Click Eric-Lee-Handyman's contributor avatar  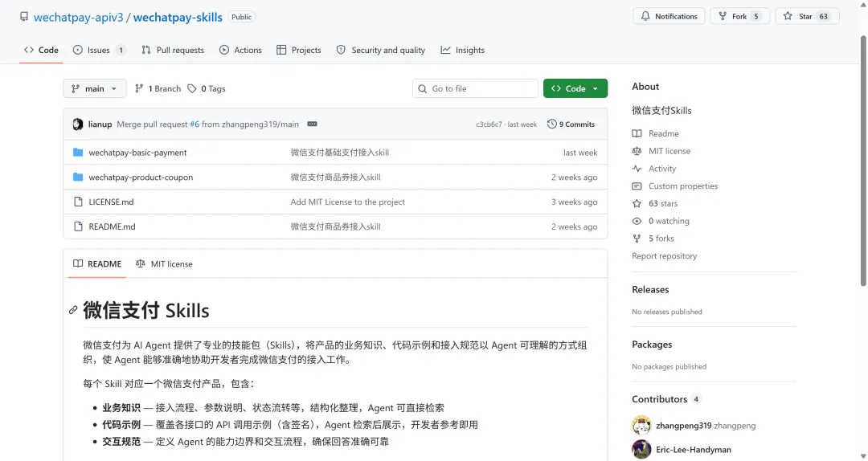click(641, 449)
